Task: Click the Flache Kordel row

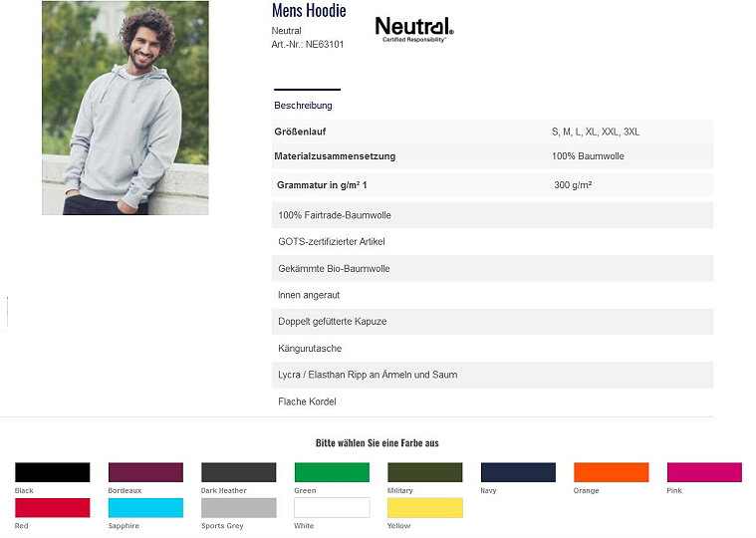Action: pos(492,402)
